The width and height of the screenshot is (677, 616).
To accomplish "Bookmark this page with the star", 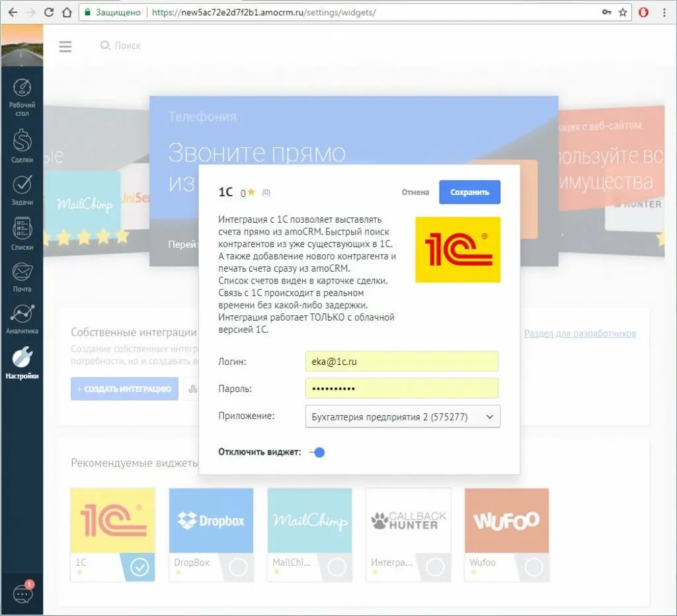I will tap(623, 12).
